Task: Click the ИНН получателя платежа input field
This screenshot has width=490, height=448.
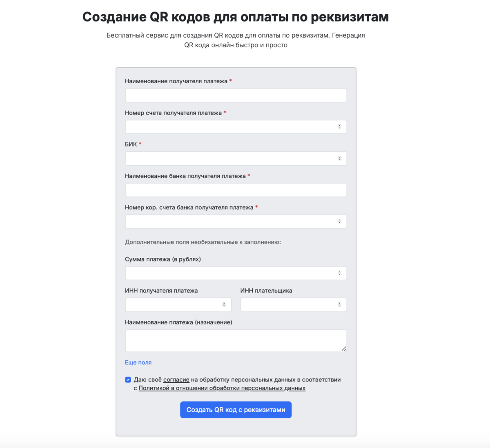Action: point(176,304)
